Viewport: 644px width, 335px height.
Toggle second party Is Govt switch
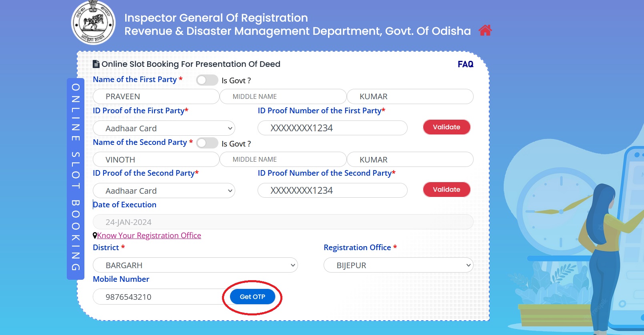pos(207,143)
